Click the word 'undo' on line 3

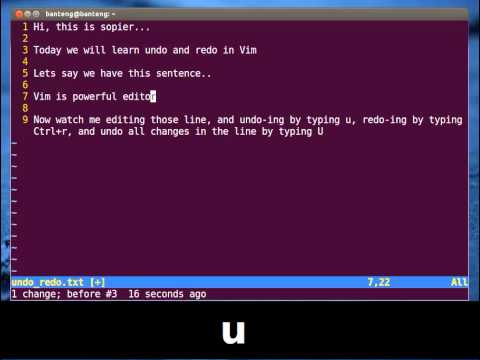pyautogui.click(x=156, y=50)
